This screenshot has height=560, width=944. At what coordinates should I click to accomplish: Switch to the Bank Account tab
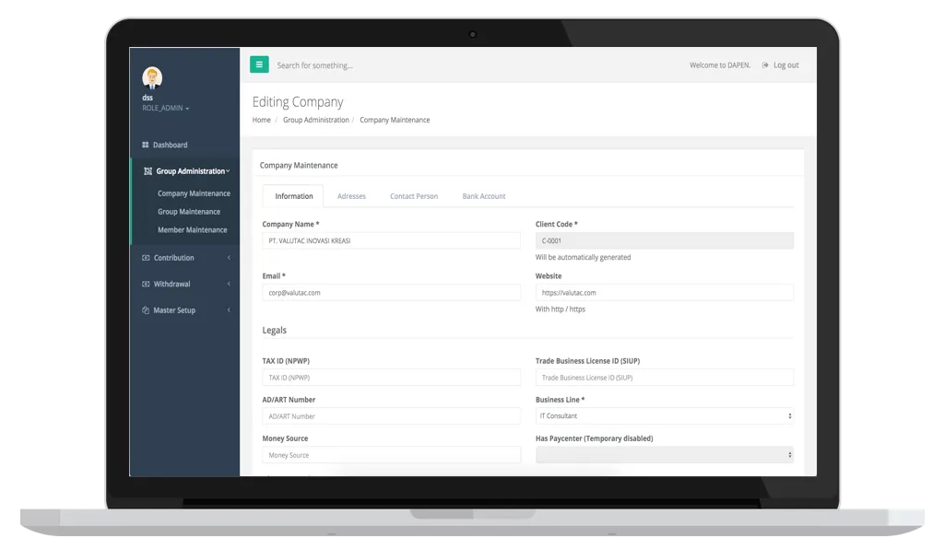click(x=484, y=196)
